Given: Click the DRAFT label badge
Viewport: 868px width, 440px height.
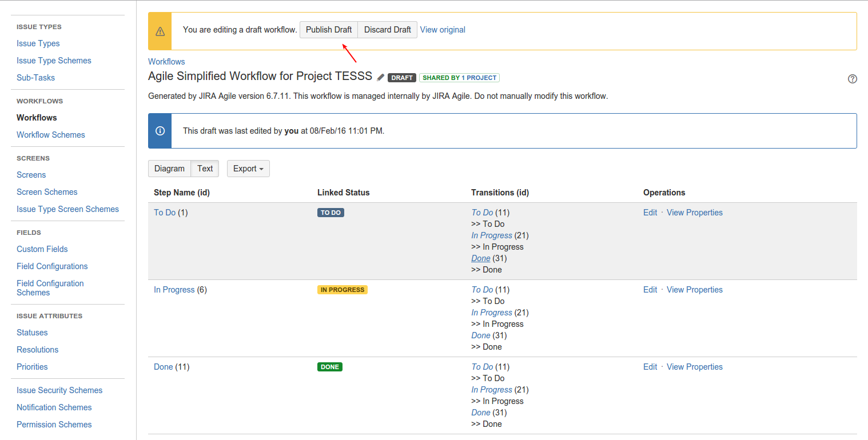Looking at the screenshot, I should coord(402,78).
